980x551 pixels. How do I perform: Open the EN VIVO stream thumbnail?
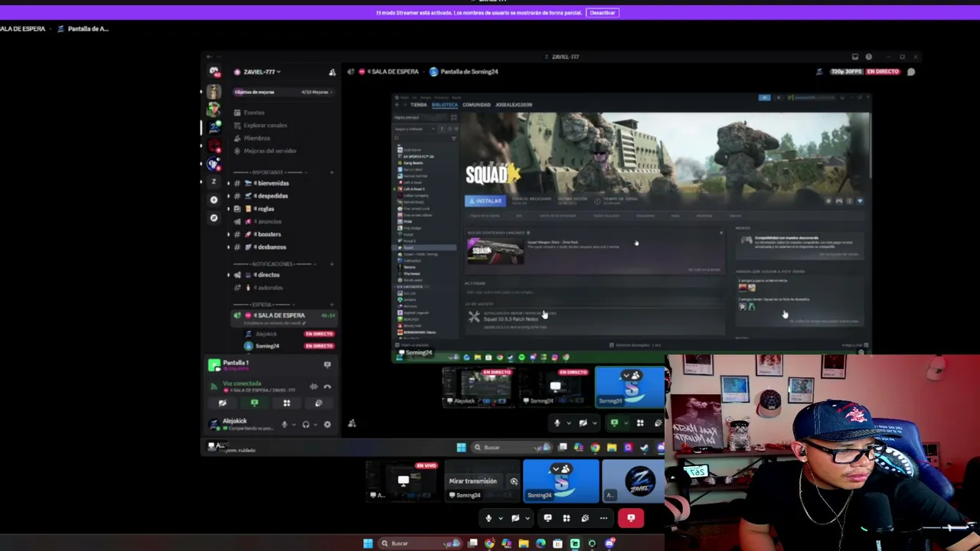tap(404, 481)
